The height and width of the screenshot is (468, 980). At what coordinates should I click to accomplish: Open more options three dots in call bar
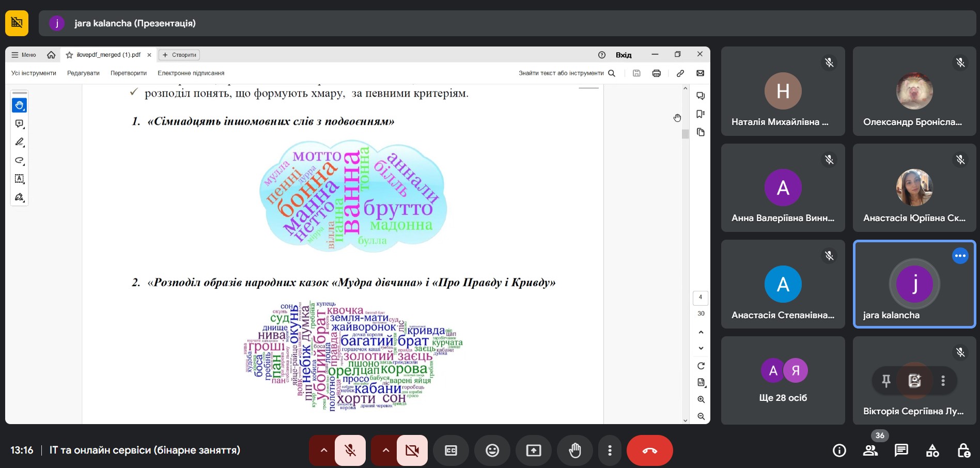610,450
